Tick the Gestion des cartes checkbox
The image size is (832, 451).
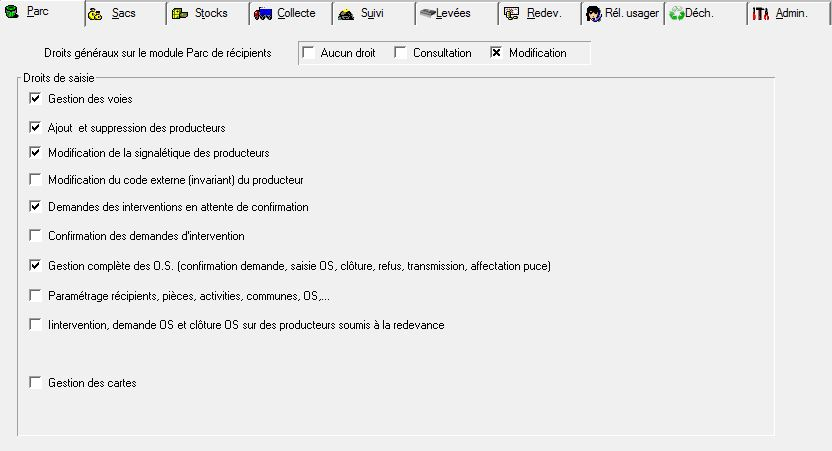(x=36, y=383)
